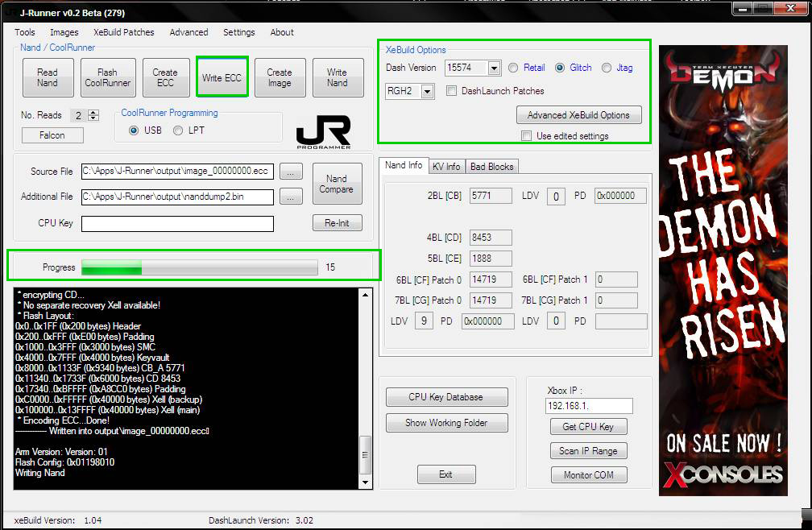
Task: Click the 7BL [CG] Patch 0 field
Action: 491,300
